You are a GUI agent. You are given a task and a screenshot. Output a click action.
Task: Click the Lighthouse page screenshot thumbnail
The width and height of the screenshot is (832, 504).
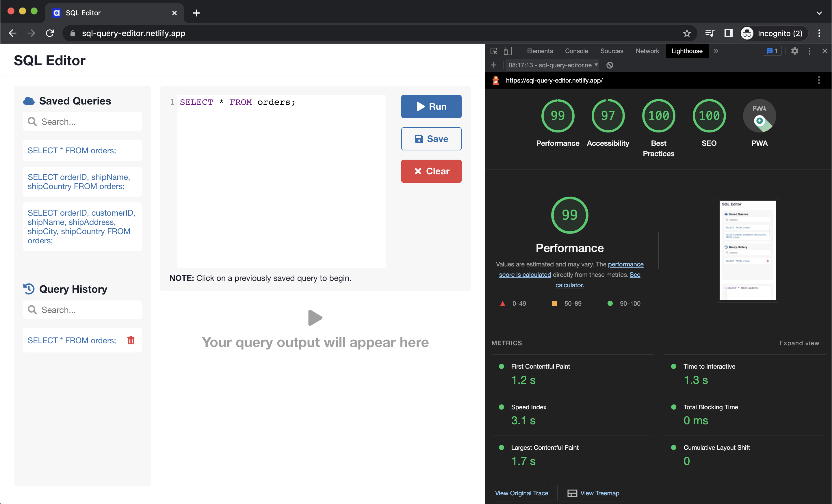[747, 250]
